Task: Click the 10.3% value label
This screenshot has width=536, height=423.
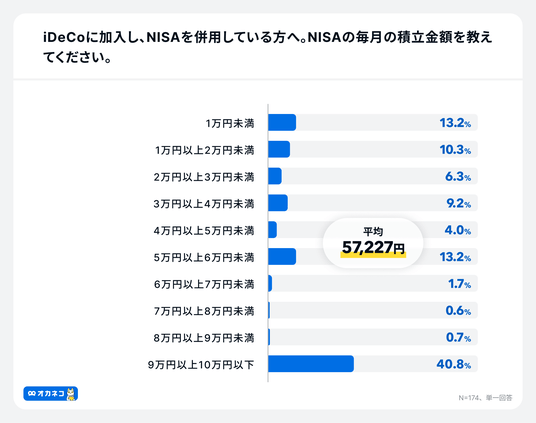Action: coord(455,150)
